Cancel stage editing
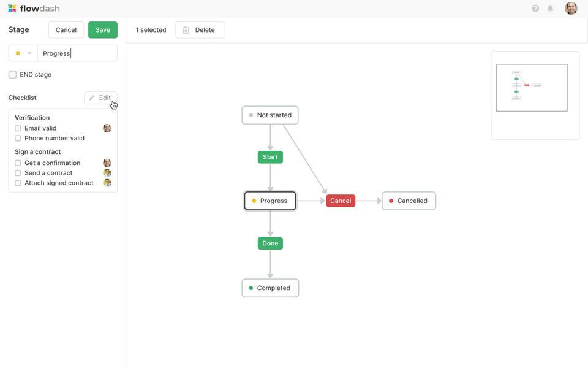Image resolution: width=588 pixels, height=368 pixels. tap(66, 30)
